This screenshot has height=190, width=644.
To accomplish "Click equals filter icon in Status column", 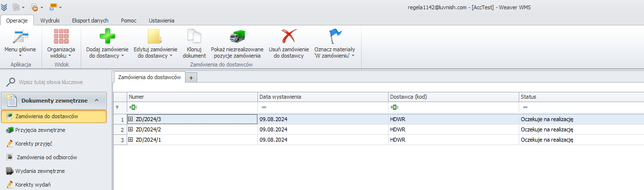I will pyautogui.click(x=525, y=107).
